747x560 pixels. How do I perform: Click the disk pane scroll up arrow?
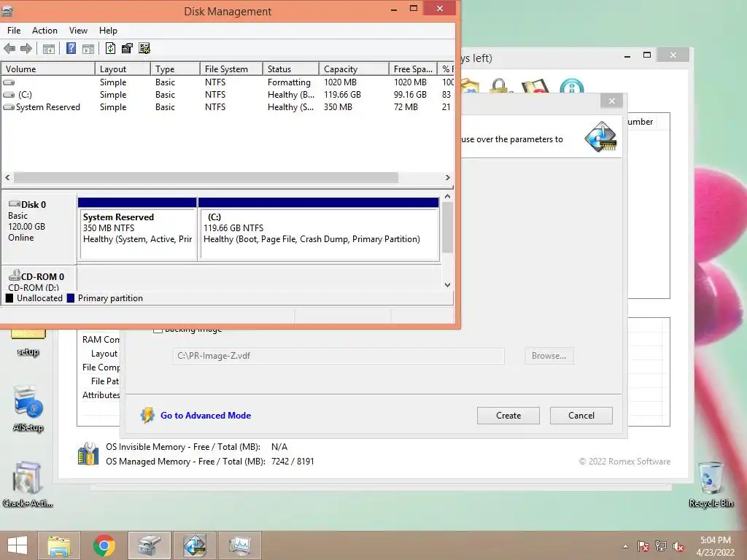click(447, 196)
